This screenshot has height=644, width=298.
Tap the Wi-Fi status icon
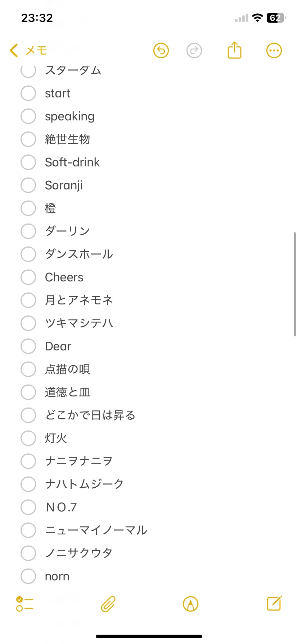pos(257,18)
